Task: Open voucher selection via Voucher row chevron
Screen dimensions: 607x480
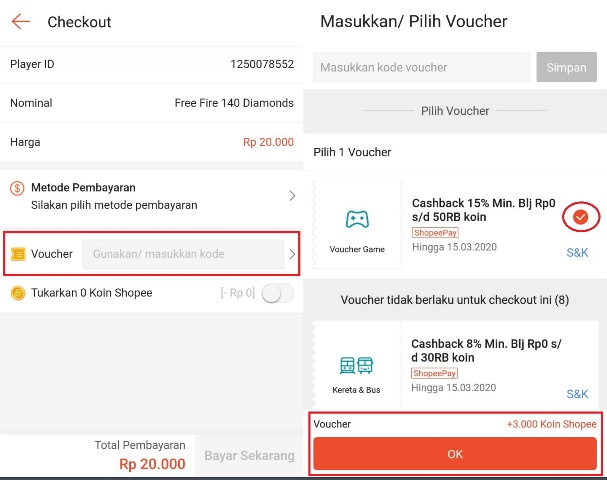Action: pos(292,254)
